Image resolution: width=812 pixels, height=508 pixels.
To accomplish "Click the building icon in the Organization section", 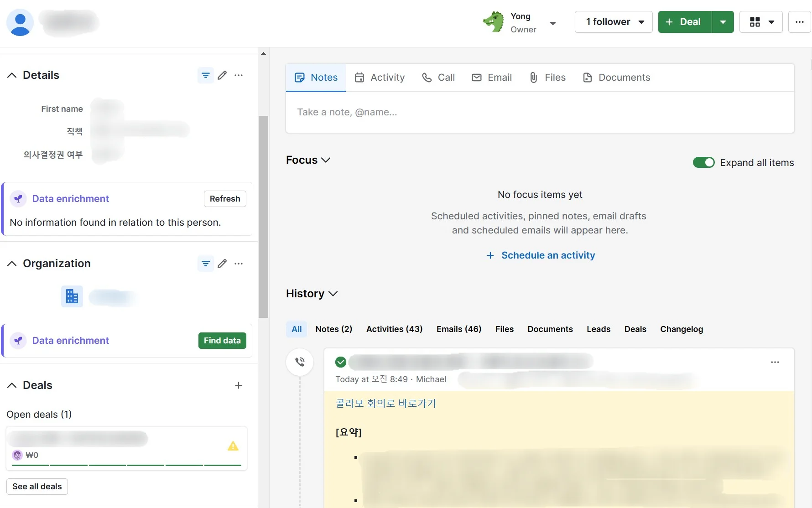I will pos(72,296).
